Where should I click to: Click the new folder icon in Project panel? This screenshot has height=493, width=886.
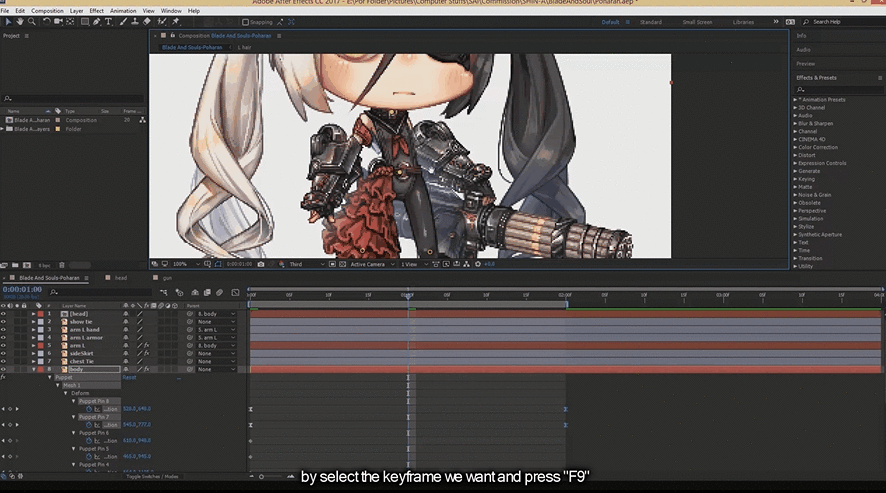tap(15, 265)
